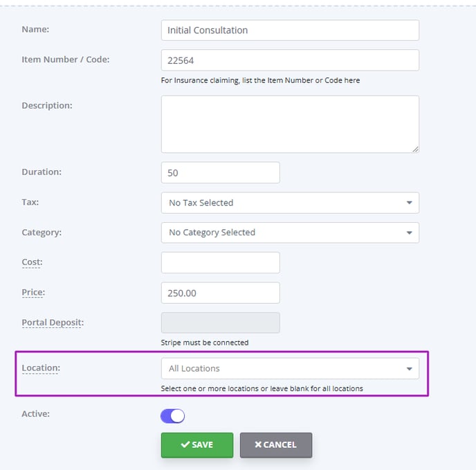Click the Location dropdown caret arrow

[409, 369]
